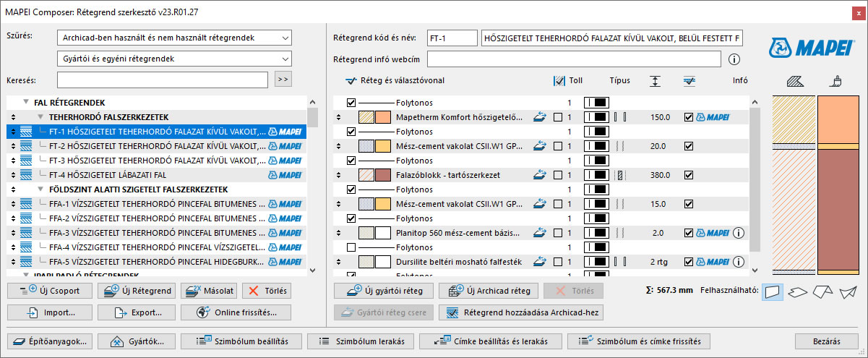Image resolution: width=868 pixels, height=358 pixels.
Task: Click the layer icon on Dursilite row
Action: [x=538, y=262]
